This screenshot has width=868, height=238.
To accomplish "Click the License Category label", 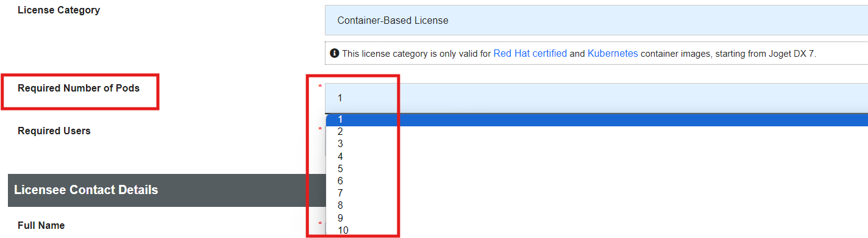I will (59, 10).
